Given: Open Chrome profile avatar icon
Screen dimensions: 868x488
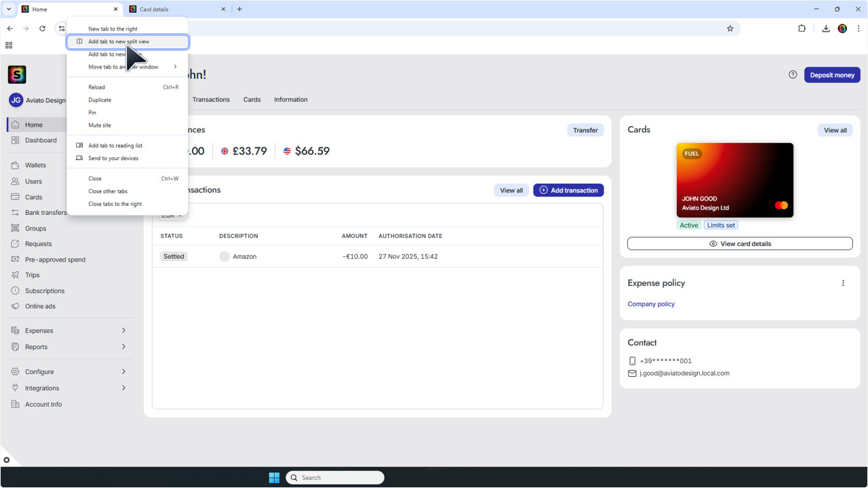Looking at the screenshot, I should point(842,28).
